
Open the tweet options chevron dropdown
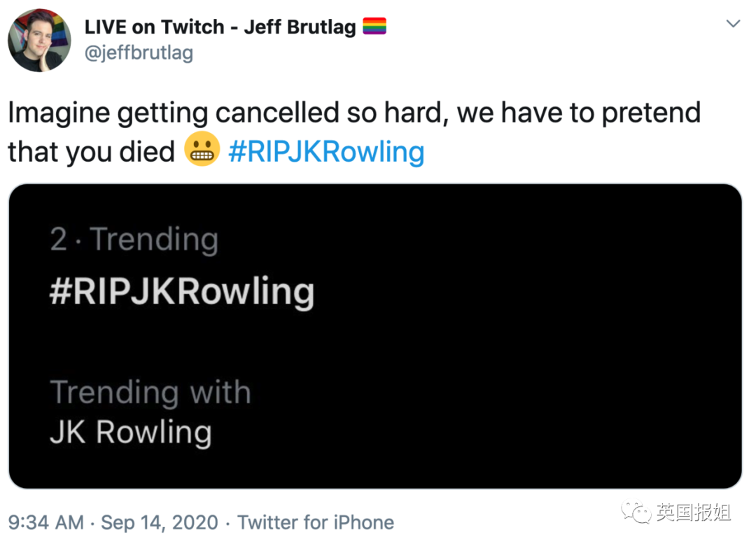point(733,24)
